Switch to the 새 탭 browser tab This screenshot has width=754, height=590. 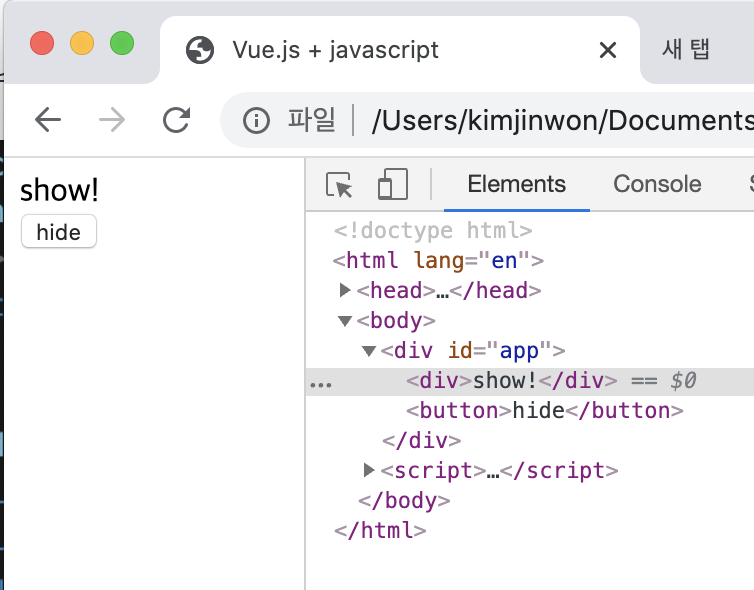pyautogui.click(x=686, y=50)
